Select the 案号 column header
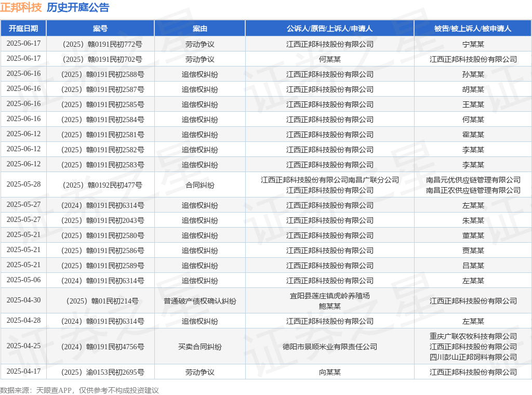532x395 pixels. [x=100, y=29]
